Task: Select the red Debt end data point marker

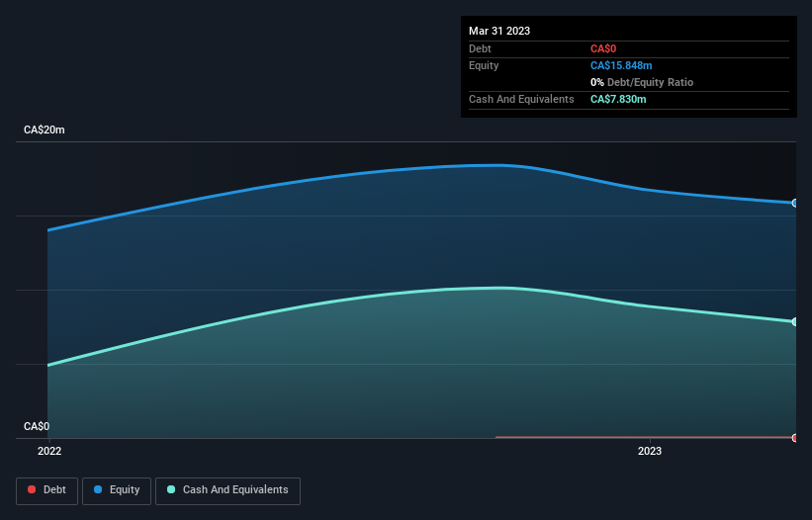Action: 795,438
